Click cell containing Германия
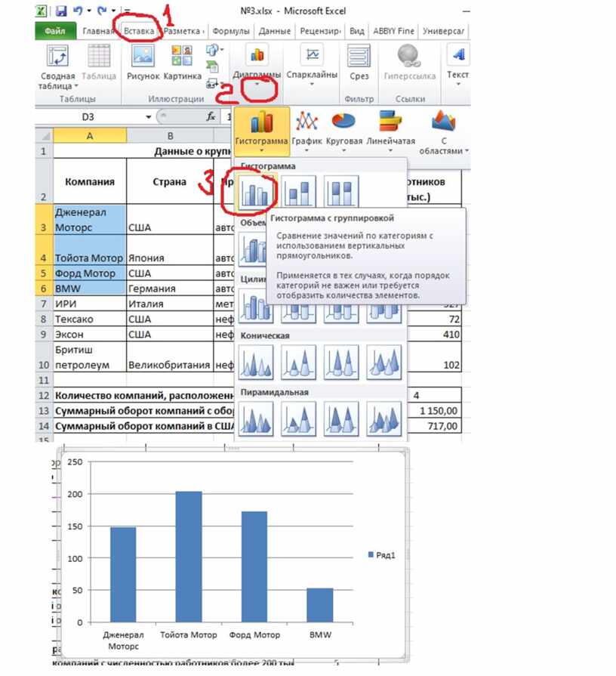Screen dimensions: 616x676 coord(170,289)
